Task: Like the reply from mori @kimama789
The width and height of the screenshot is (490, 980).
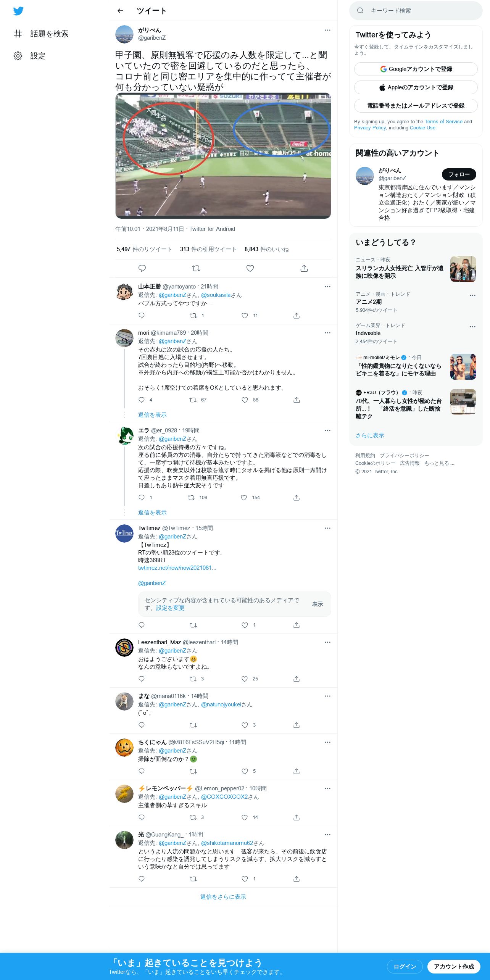Action: coord(245,400)
